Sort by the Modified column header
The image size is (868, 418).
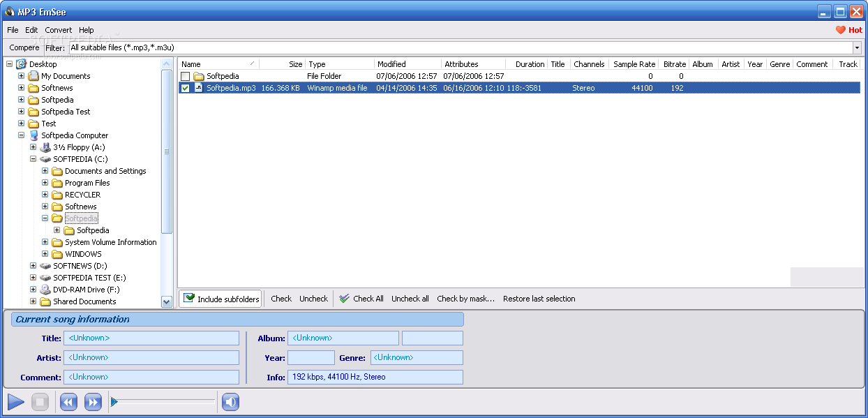point(407,64)
